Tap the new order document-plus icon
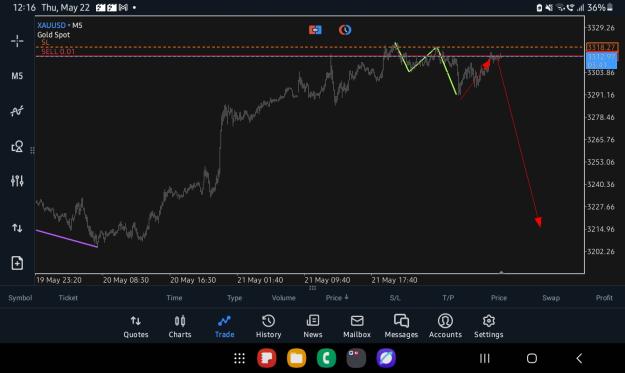The height and width of the screenshot is (373, 625). pos(17,263)
